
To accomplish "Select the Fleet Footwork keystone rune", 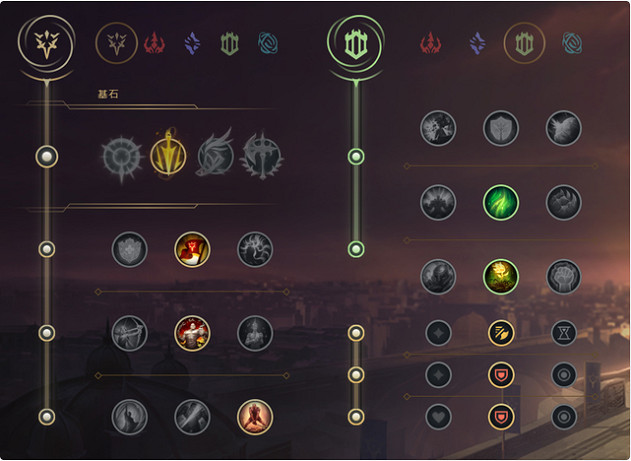I will click(x=215, y=155).
